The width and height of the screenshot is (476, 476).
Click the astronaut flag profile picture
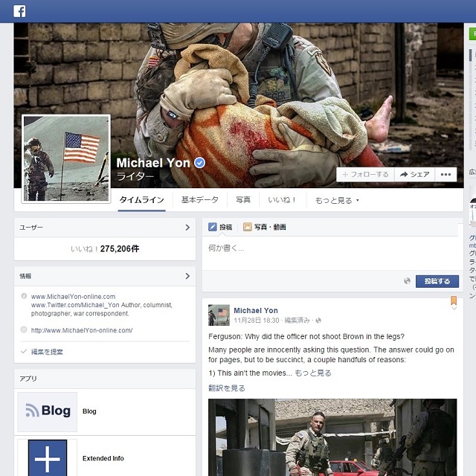pos(66,158)
